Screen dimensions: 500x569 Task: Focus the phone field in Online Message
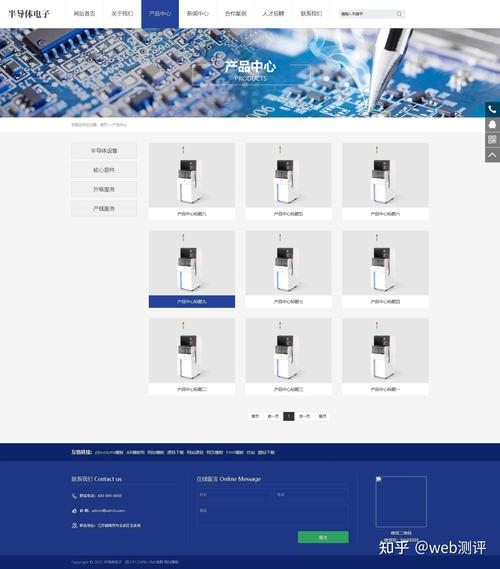tap(311, 495)
